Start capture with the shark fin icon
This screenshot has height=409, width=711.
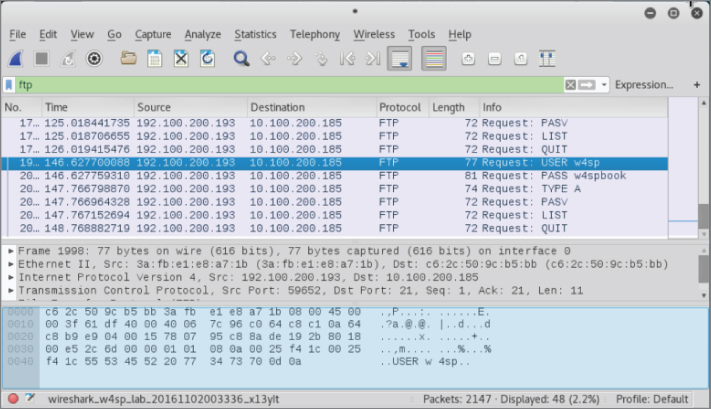pyautogui.click(x=16, y=58)
